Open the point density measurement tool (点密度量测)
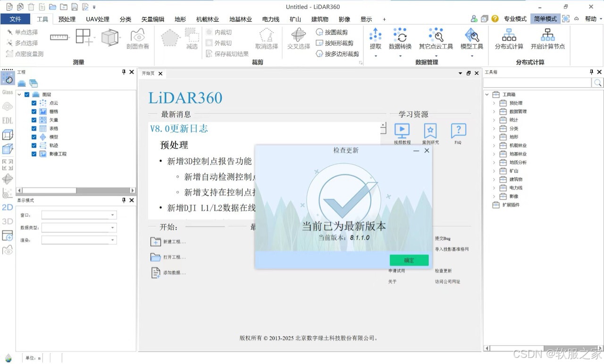 [x=25, y=54]
